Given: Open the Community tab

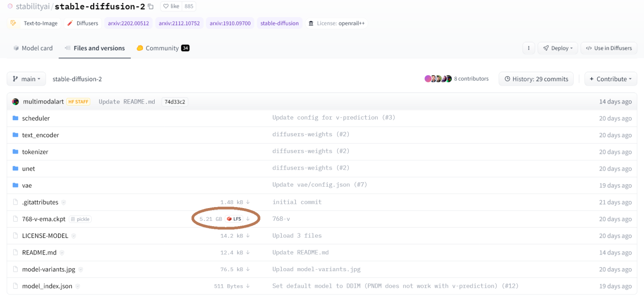Looking at the screenshot, I should coord(163,48).
